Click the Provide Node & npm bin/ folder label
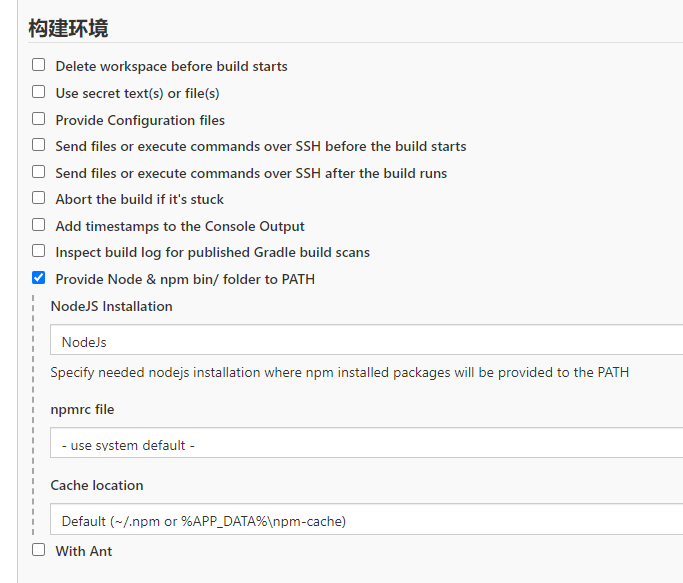The image size is (683, 583). (x=185, y=279)
